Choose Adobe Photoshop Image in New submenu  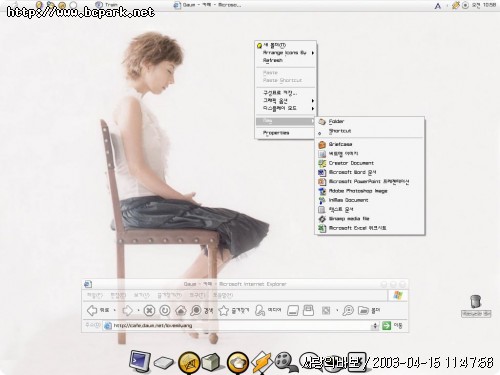(370, 191)
